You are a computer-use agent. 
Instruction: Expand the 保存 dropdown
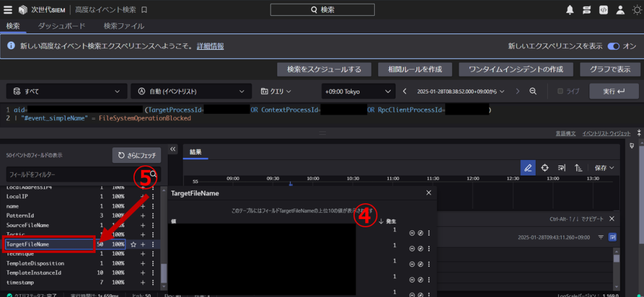point(604,167)
